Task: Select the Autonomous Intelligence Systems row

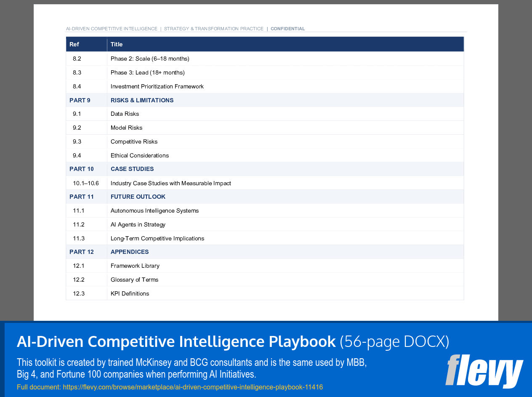Action: click(154, 210)
